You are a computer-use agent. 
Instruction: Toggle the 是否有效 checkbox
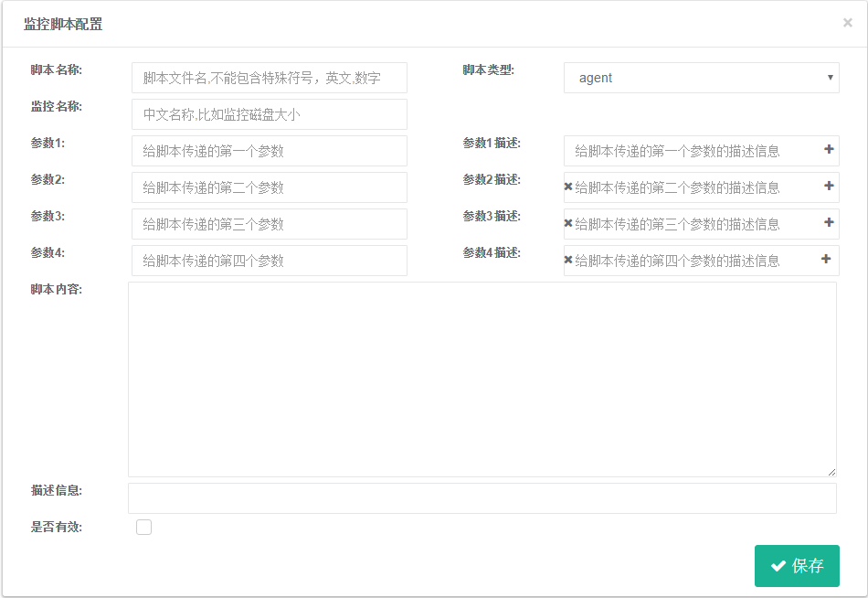pyautogui.click(x=144, y=527)
